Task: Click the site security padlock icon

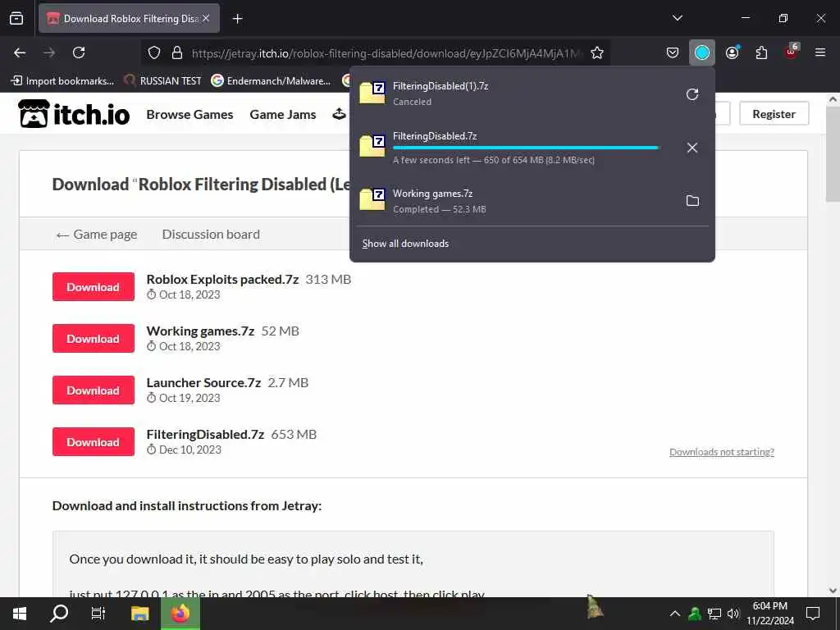Action: pos(177,52)
